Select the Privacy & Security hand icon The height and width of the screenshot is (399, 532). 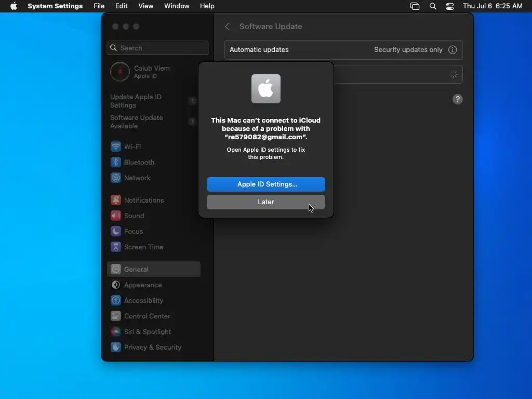[x=116, y=347]
